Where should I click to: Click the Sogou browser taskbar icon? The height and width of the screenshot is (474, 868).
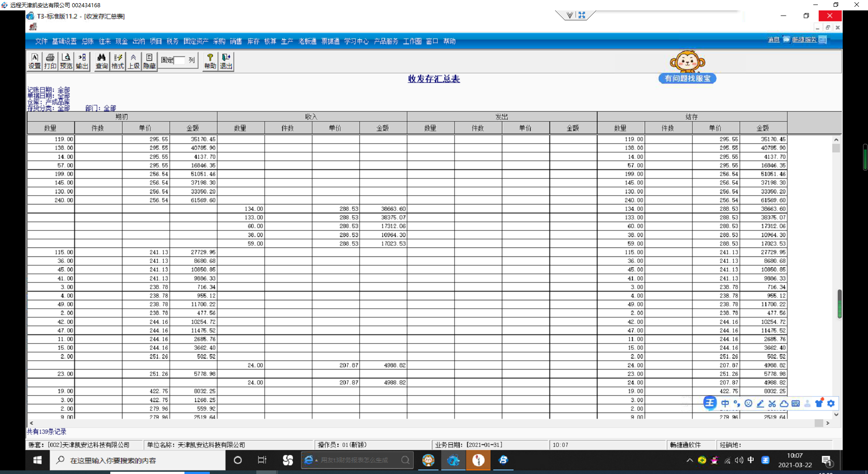288,460
